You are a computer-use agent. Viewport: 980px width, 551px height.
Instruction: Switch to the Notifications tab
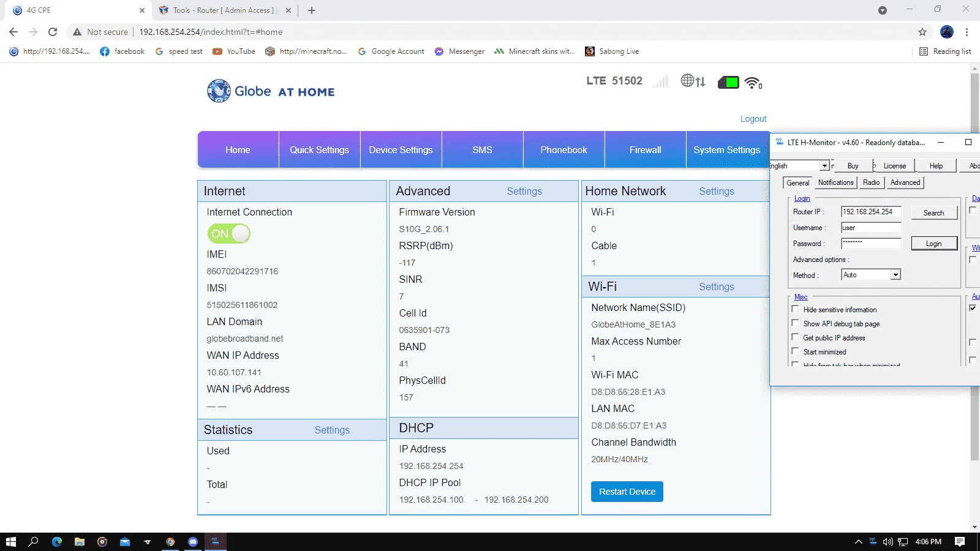(x=835, y=182)
